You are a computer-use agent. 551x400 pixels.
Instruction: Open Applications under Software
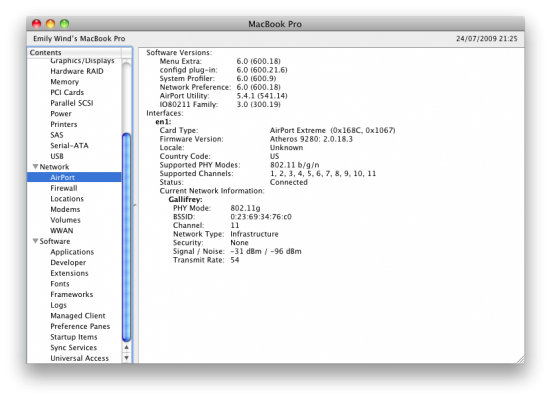(72, 252)
